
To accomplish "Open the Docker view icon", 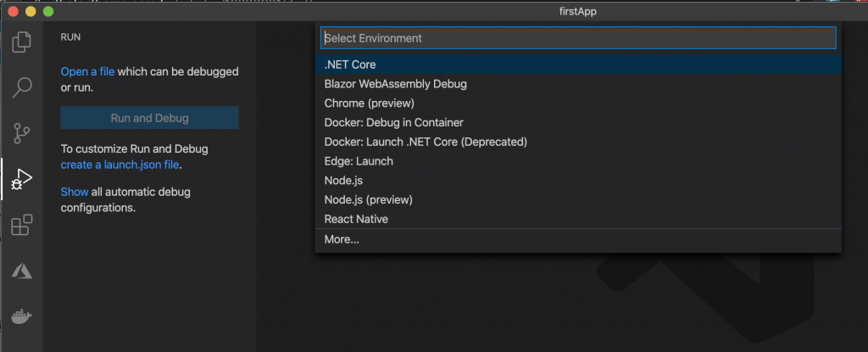I will [22, 317].
